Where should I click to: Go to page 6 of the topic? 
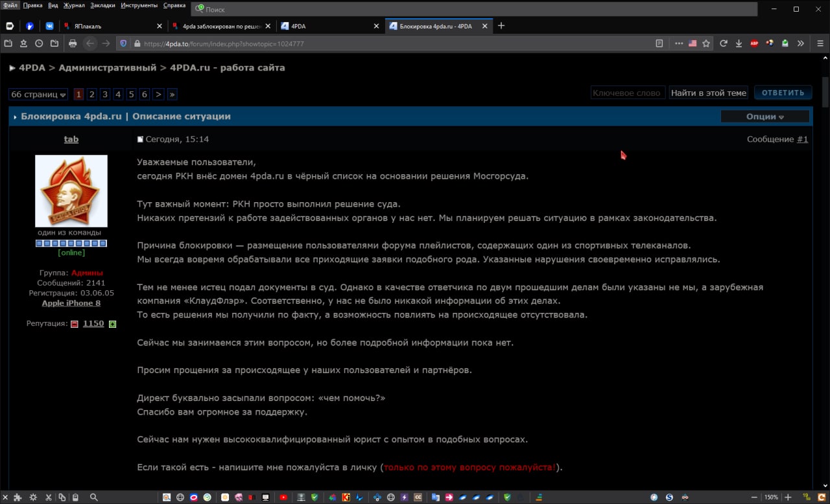coord(144,95)
